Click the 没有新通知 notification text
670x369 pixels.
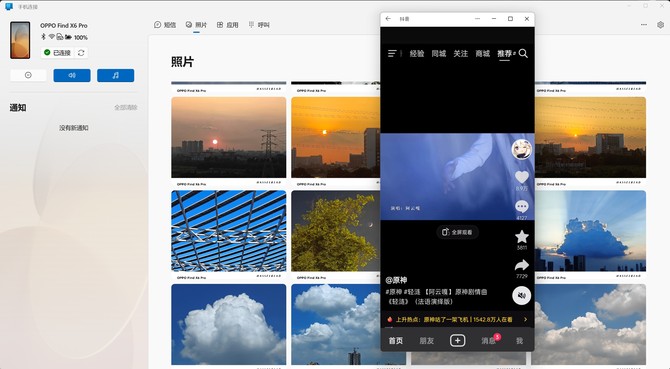tap(73, 128)
